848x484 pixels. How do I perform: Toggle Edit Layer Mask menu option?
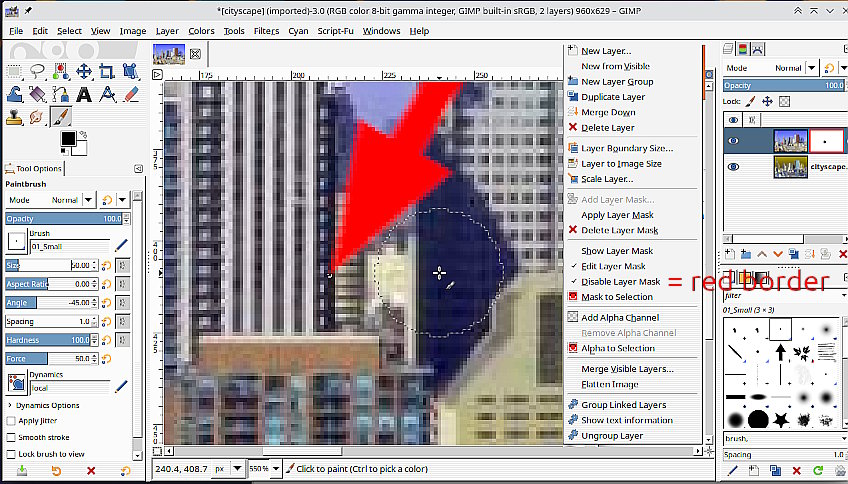tap(613, 266)
